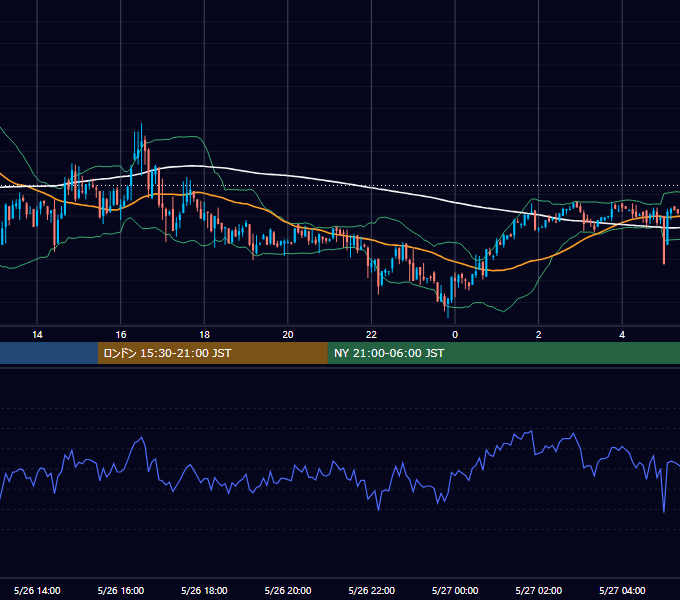The image size is (680, 600).
Task: Click the 5/26 16:00 date label
Action: coord(121,590)
